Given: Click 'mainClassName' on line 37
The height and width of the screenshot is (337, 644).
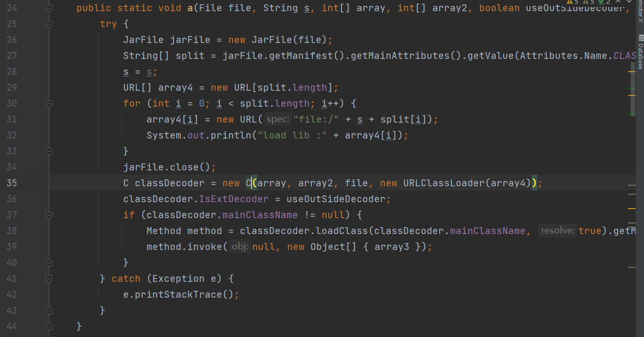Looking at the screenshot, I should tap(260, 215).
